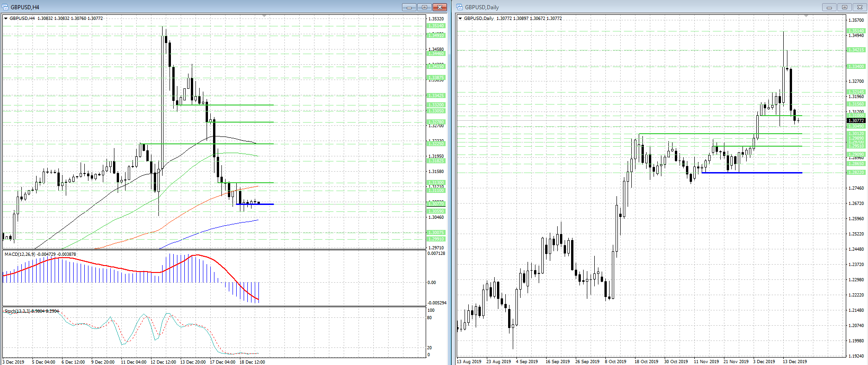Minimize the GBPUSD,H4 chart window
Screen dimensions: 868x365
pos(409,7)
